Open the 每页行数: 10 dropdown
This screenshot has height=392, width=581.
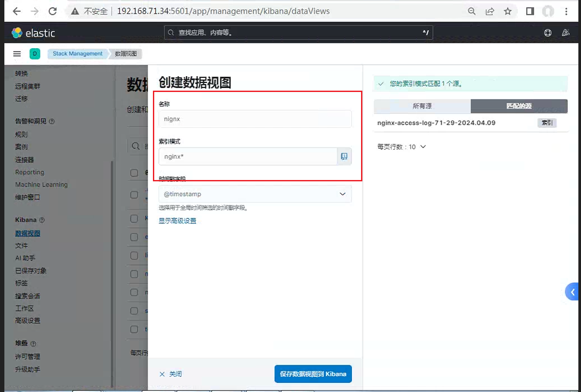(401, 147)
